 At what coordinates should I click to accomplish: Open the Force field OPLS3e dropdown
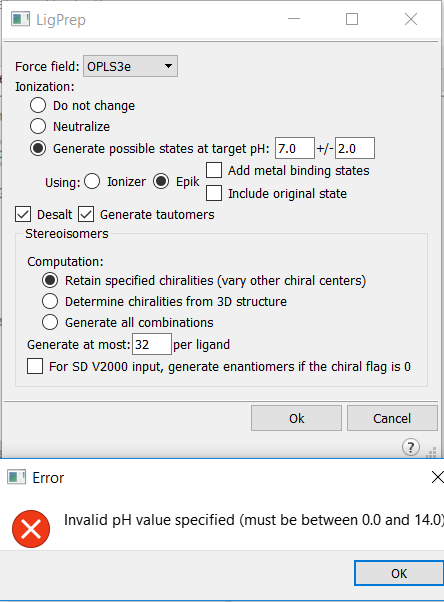(130, 66)
